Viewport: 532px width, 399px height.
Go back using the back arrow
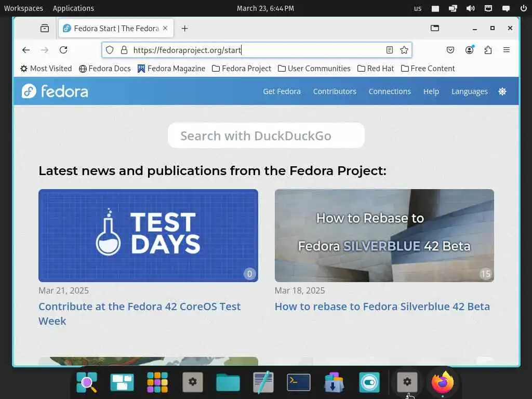[x=26, y=50]
